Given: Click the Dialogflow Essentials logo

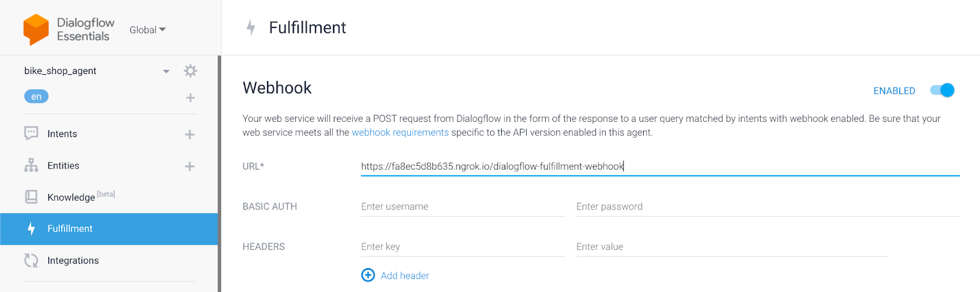Looking at the screenshot, I should [36, 29].
